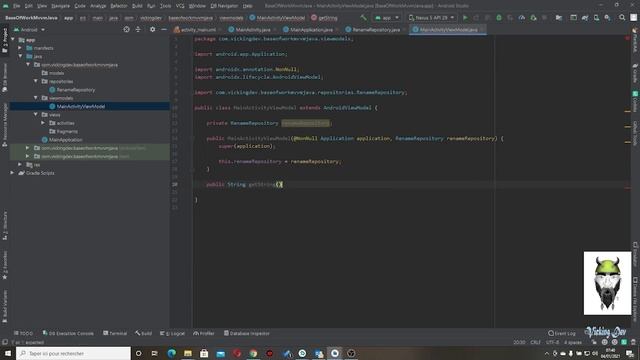Open the Android project view dropdown
Image resolution: width=640 pixels, height=360 pixels.
pos(29,30)
